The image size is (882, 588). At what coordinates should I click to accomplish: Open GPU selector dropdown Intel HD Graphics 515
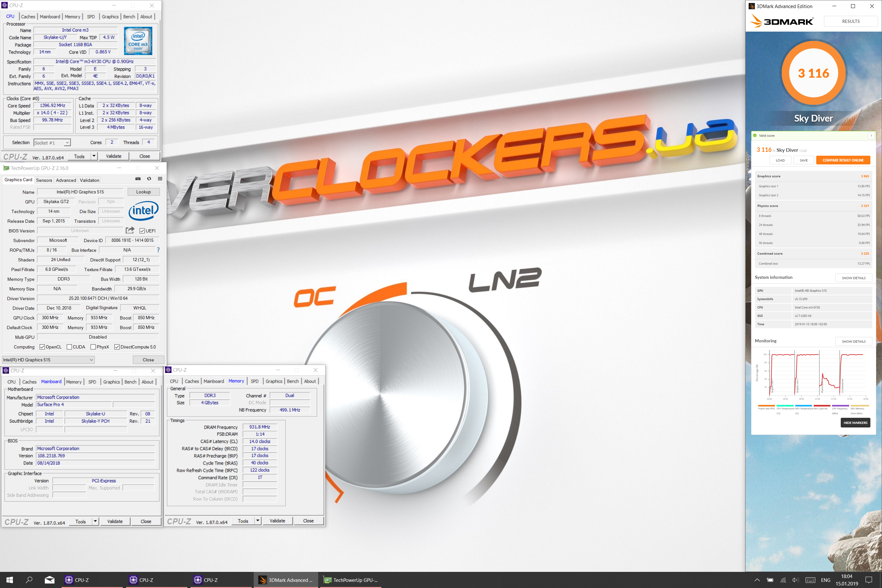coord(48,360)
